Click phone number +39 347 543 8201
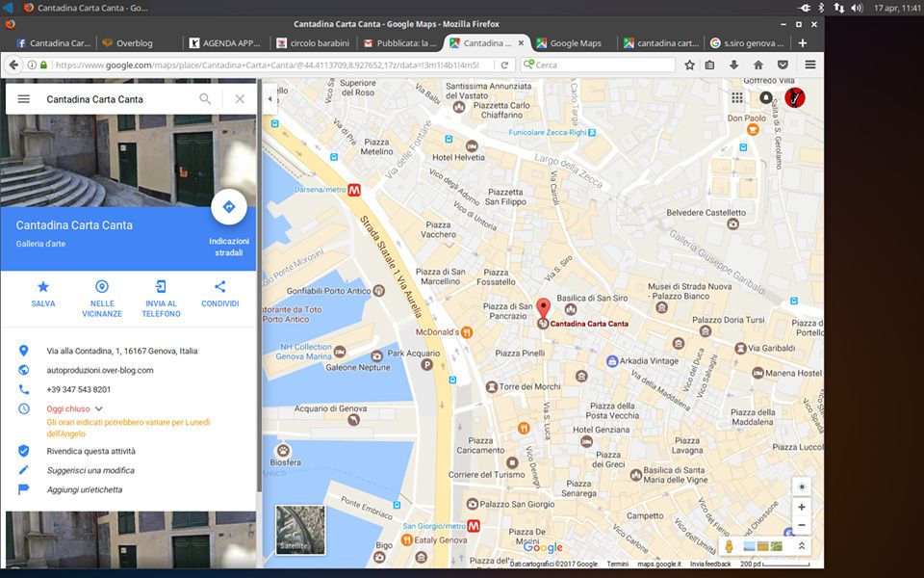924x578 pixels. point(78,389)
